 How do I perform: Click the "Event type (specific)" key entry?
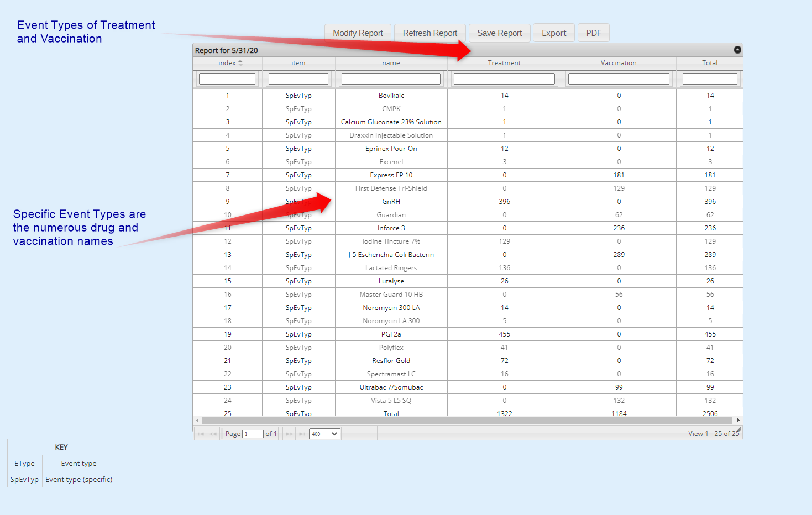click(x=79, y=480)
